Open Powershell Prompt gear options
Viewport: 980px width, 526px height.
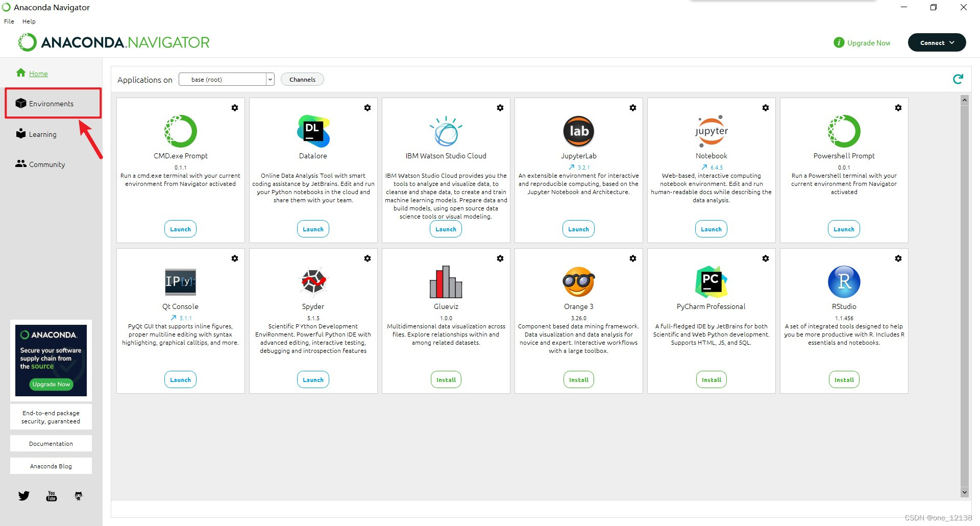point(898,108)
